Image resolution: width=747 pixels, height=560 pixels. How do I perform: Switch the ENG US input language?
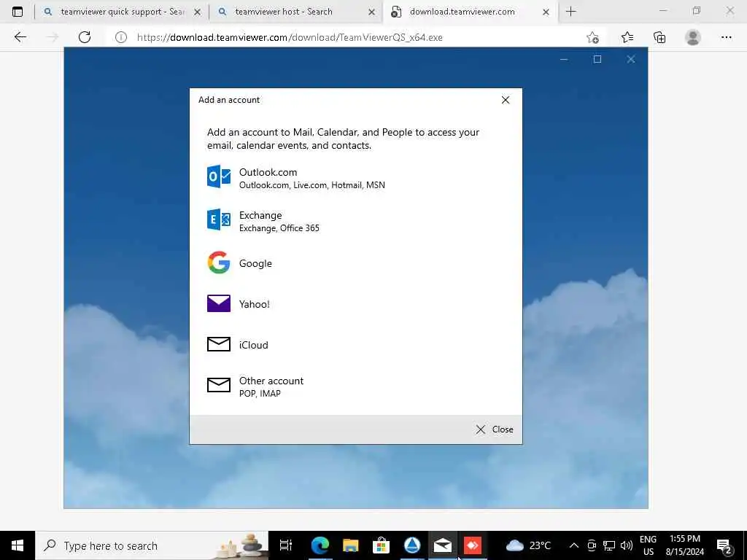click(x=648, y=545)
